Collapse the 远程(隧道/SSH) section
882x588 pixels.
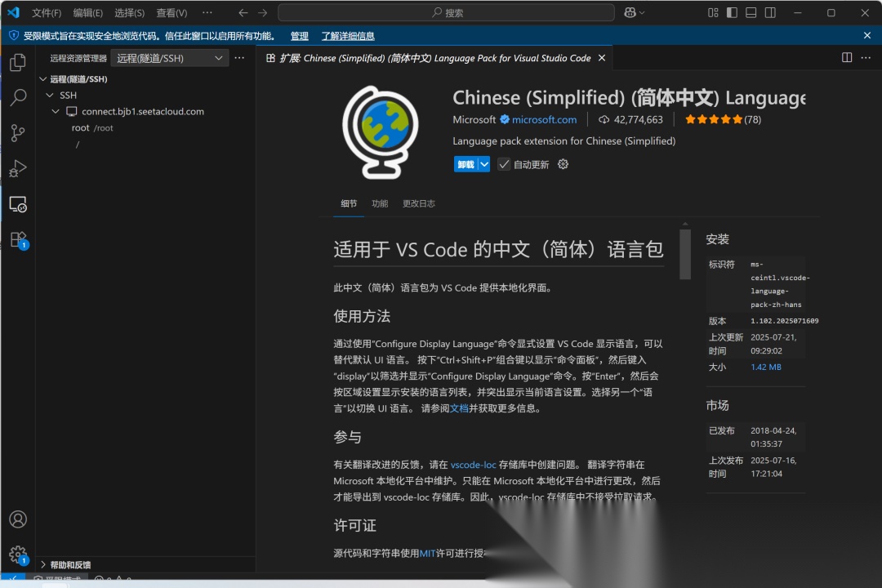42,78
